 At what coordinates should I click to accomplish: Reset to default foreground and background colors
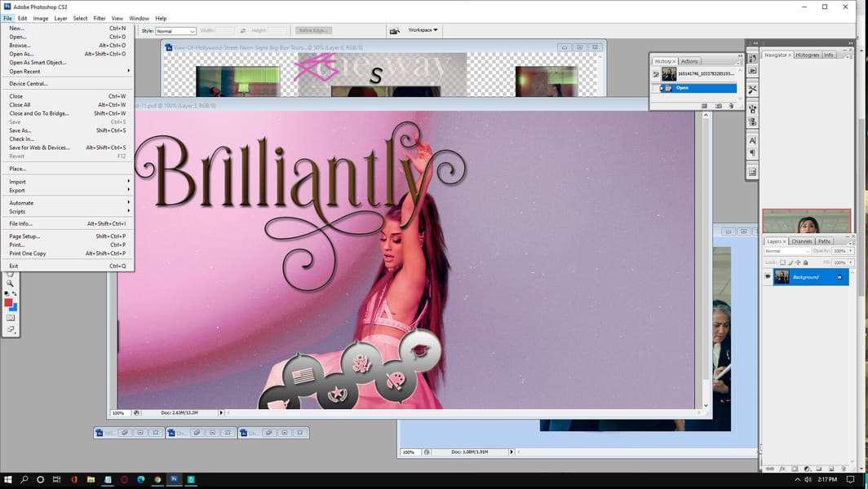tap(7, 293)
